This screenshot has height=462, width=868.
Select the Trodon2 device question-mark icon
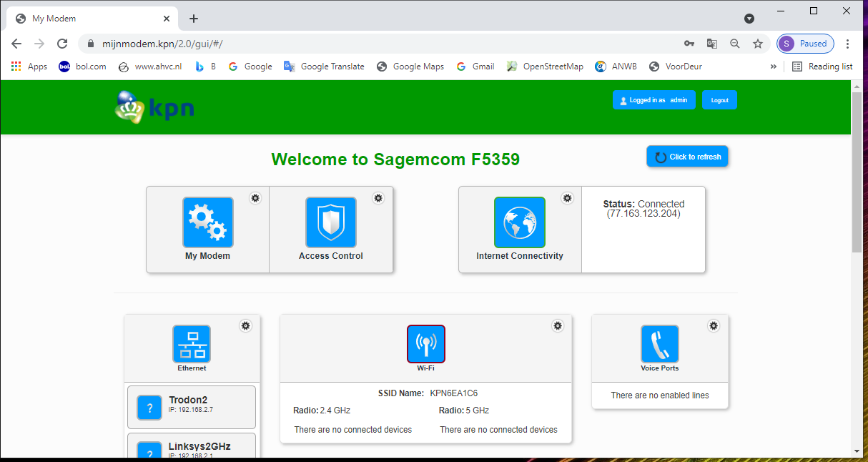point(149,408)
